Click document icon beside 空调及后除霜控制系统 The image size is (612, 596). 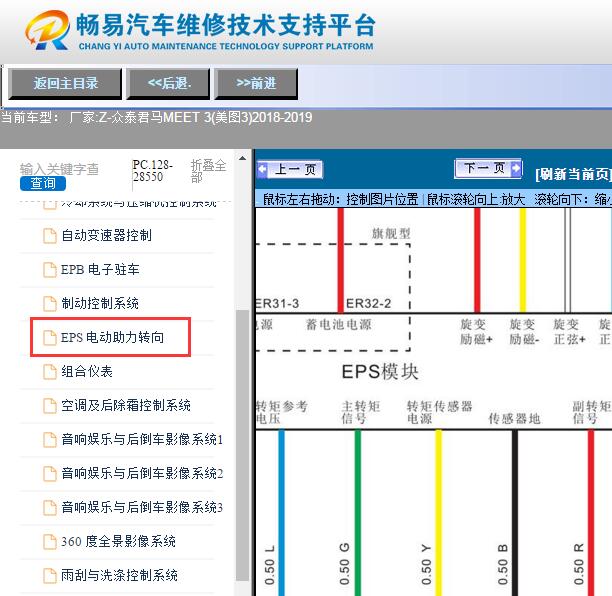[x=50, y=406]
